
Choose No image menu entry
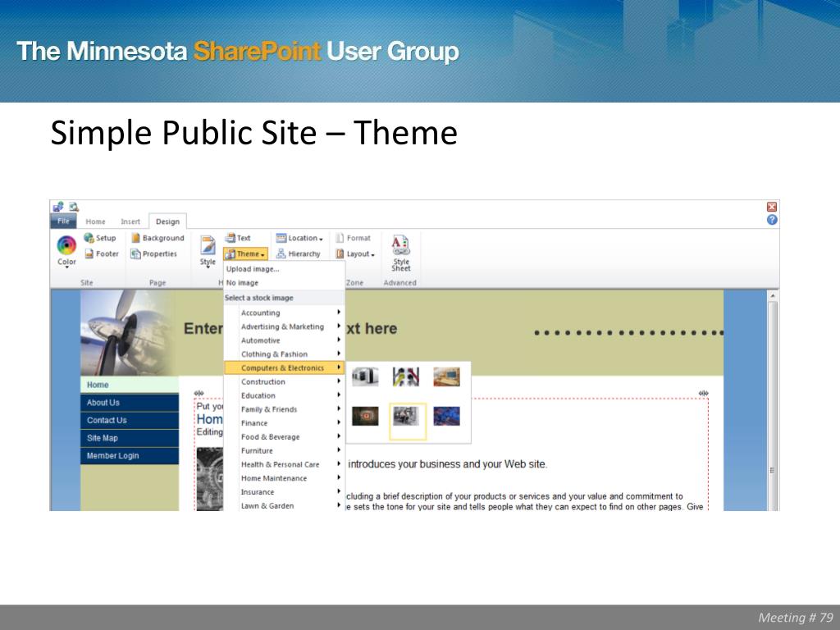click(x=284, y=283)
